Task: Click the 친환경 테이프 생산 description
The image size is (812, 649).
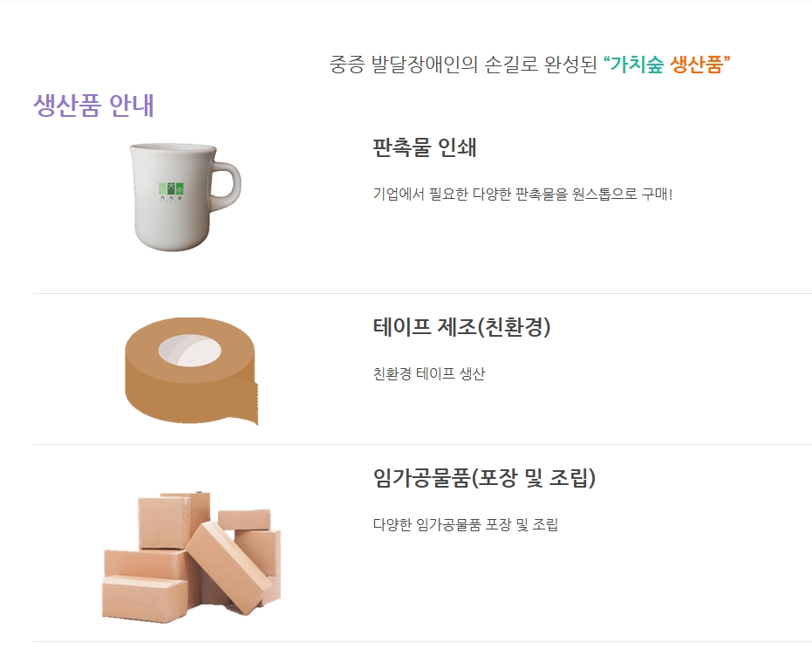Action: pos(429,373)
